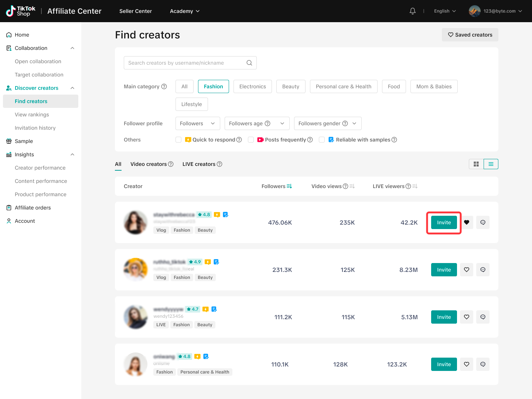Sort creators by Followers column
This screenshot has height=399, width=532.
point(289,186)
